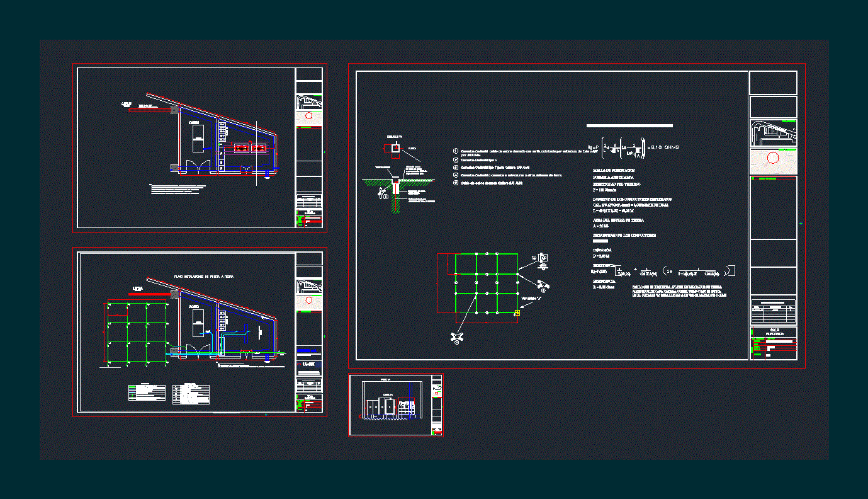Viewport: 868px width, 499px height.
Task: Select the large-sheet green grounding grid
Action: click(487, 283)
